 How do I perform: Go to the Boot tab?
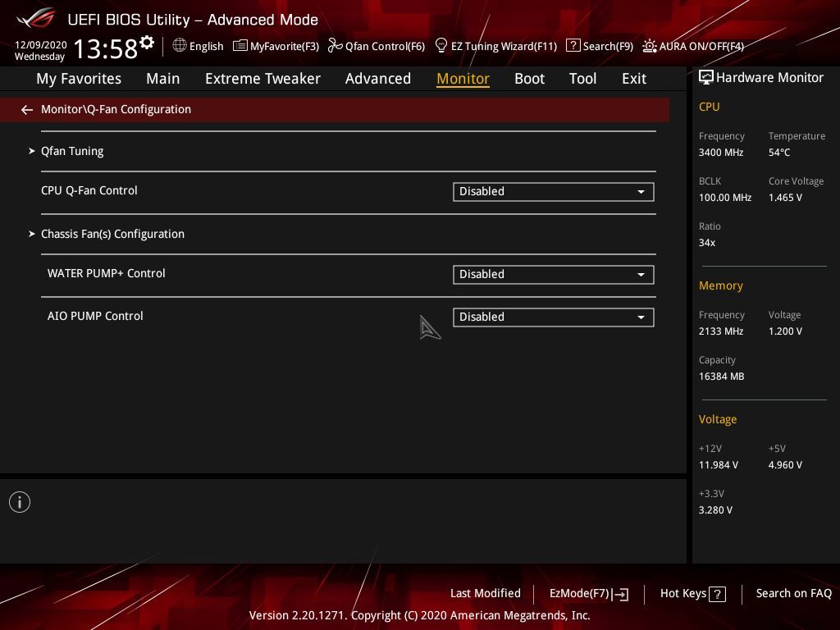529,79
